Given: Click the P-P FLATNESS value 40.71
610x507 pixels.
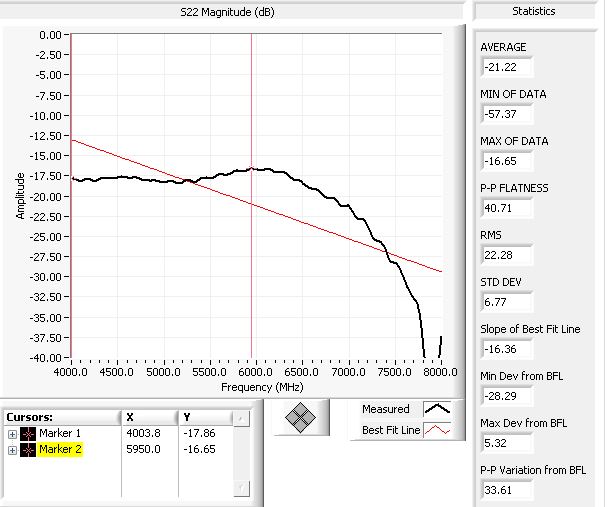Looking at the screenshot, I should tap(507, 208).
